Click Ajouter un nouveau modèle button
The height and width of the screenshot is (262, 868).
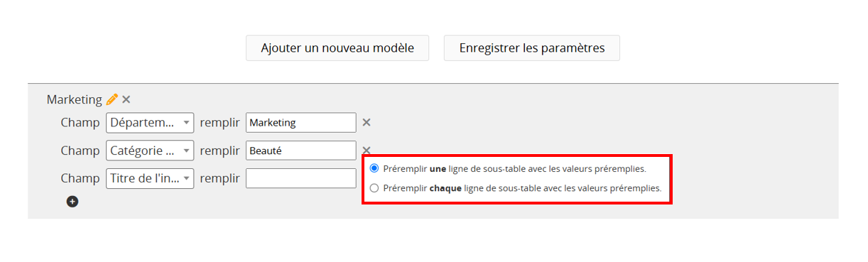point(337,48)
